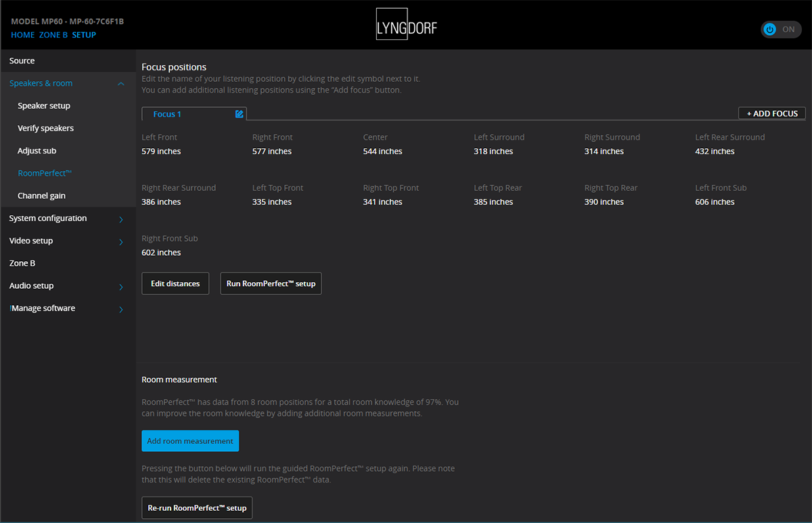Click the Center value 544 inches

pyautogui.click(x=383, y=152)
